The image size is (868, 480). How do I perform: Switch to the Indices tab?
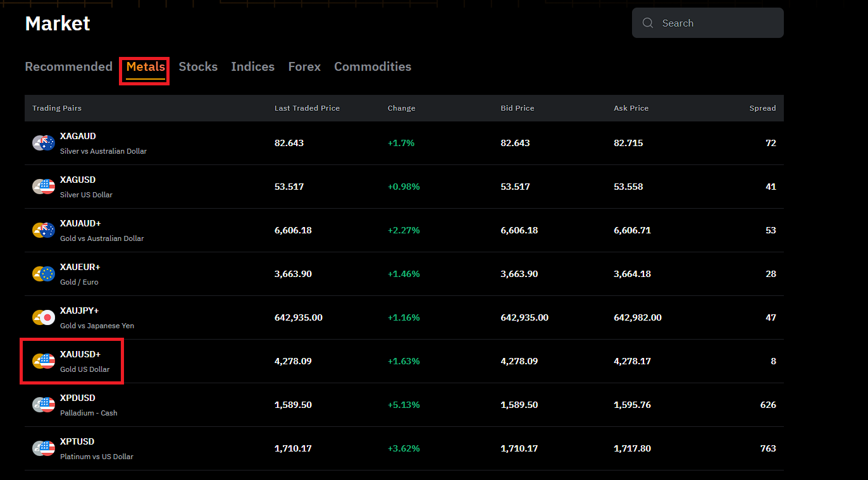(x=252, y=66)
